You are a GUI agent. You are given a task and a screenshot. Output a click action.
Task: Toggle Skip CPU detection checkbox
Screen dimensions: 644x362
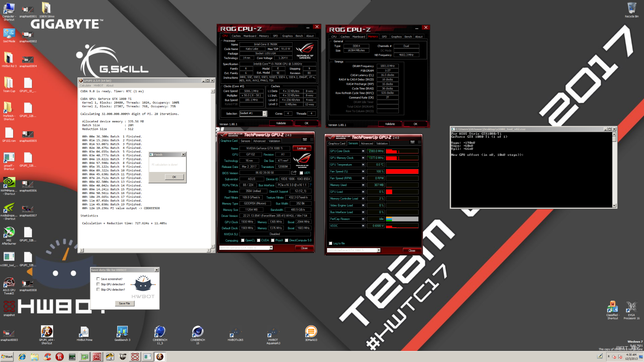pyautogui.click(x=98, y=290)
